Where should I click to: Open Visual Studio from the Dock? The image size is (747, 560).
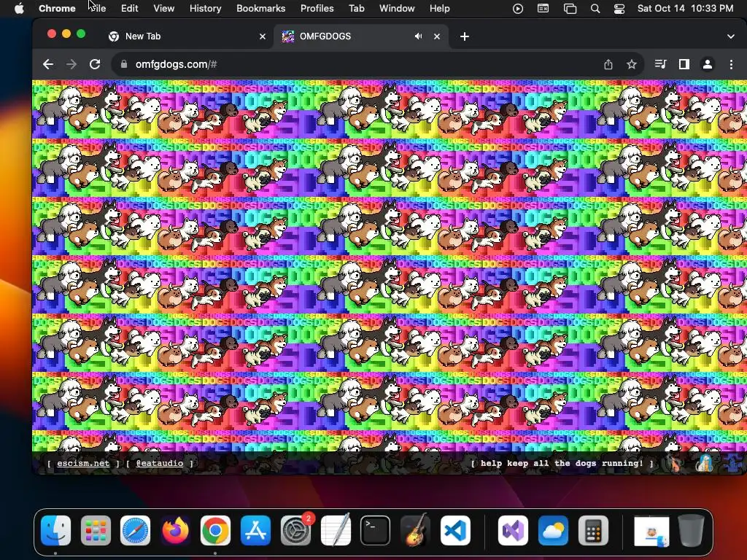coord(513,531)
